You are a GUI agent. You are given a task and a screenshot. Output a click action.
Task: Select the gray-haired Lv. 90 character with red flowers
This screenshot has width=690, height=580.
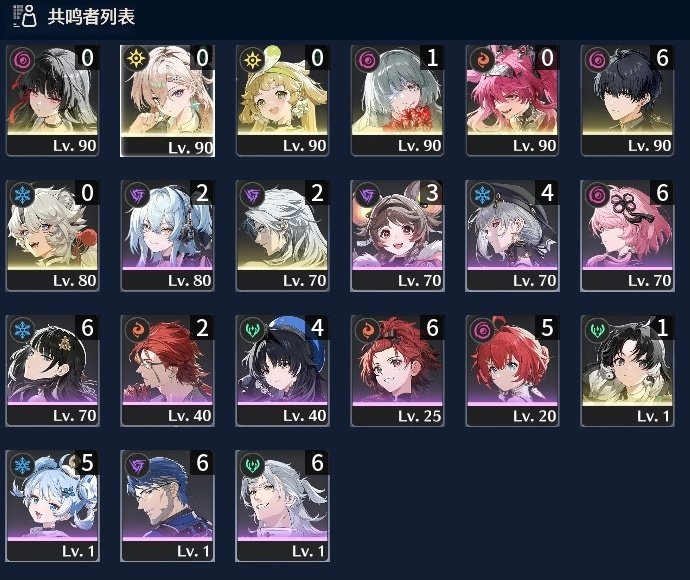coord(397,100)
